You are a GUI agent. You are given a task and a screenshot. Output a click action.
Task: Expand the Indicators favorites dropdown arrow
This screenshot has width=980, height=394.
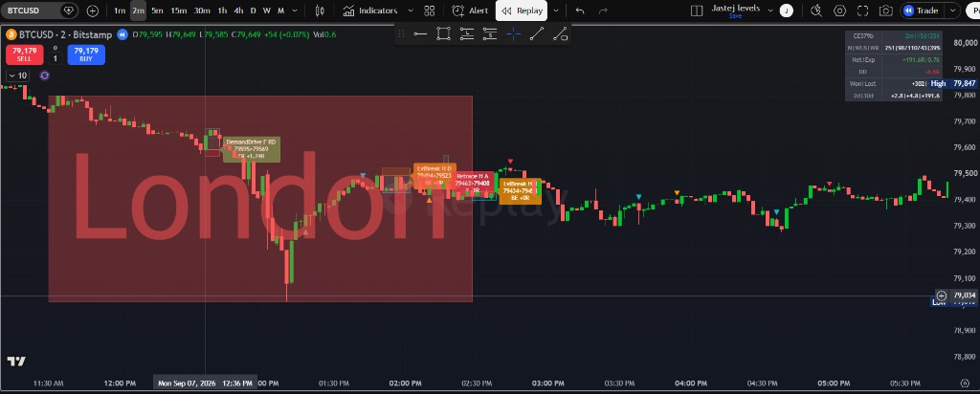[x=410, y=11]
